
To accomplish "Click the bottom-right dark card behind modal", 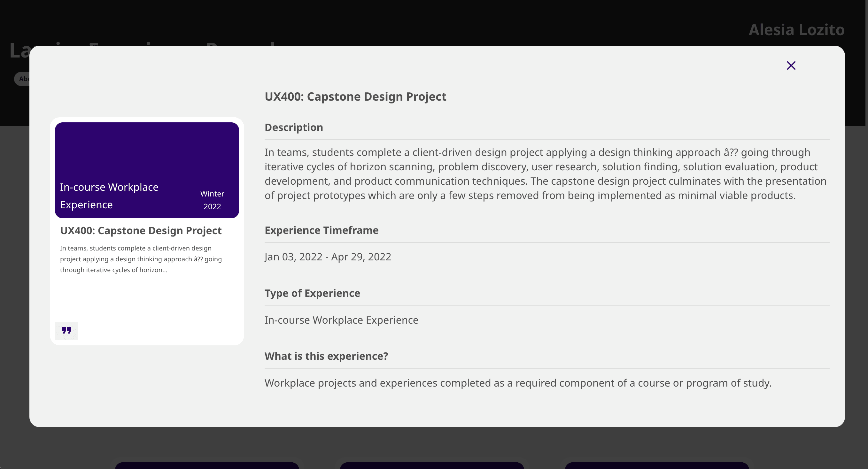I will [x=656, y=465].
